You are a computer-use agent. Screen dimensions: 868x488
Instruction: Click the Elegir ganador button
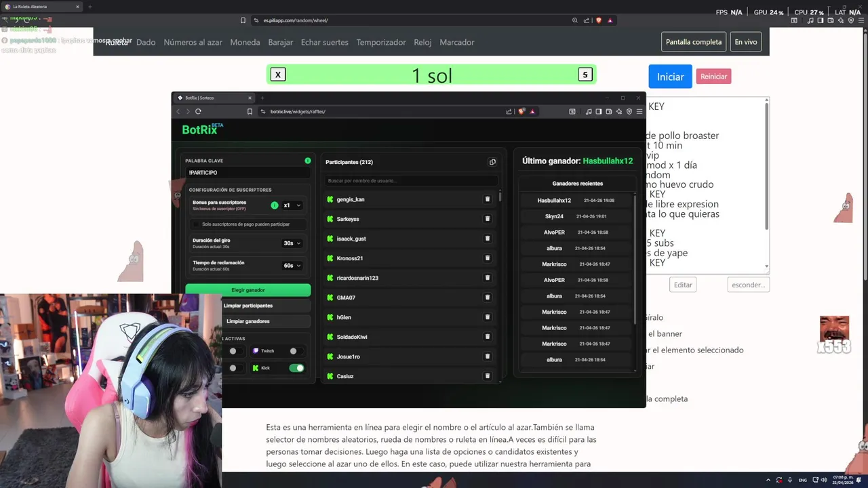248,290
